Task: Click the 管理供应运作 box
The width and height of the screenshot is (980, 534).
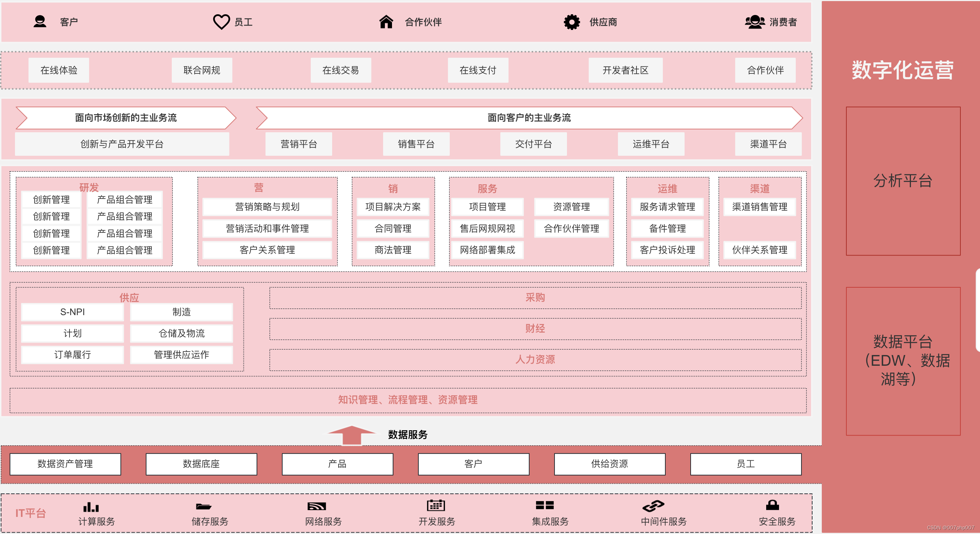Action: click(x=181, y=355)
